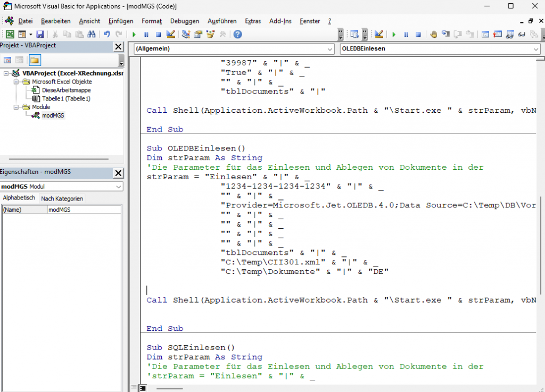Select Tabelle1 (Tabelle1) in the project tree
The height and width of the screenshot is (392, 545).
66,98
